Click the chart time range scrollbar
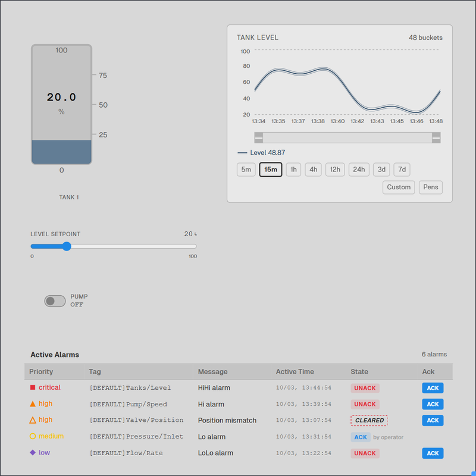 347,137
